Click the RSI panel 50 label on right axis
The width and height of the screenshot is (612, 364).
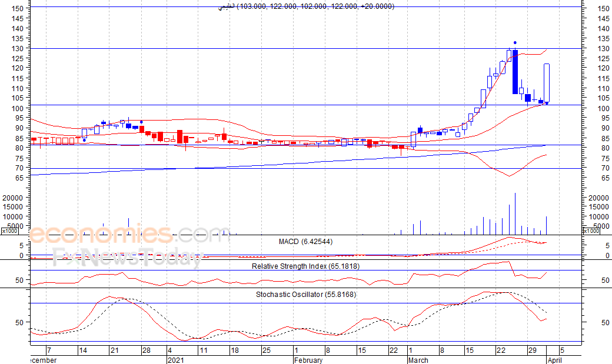(x=605, y=280)
